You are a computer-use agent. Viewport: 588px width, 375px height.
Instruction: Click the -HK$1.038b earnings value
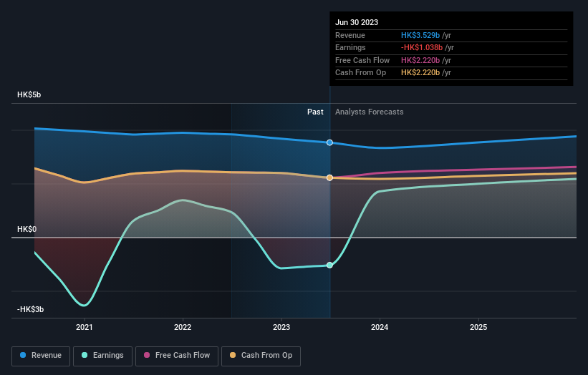(x=422, y=47)
